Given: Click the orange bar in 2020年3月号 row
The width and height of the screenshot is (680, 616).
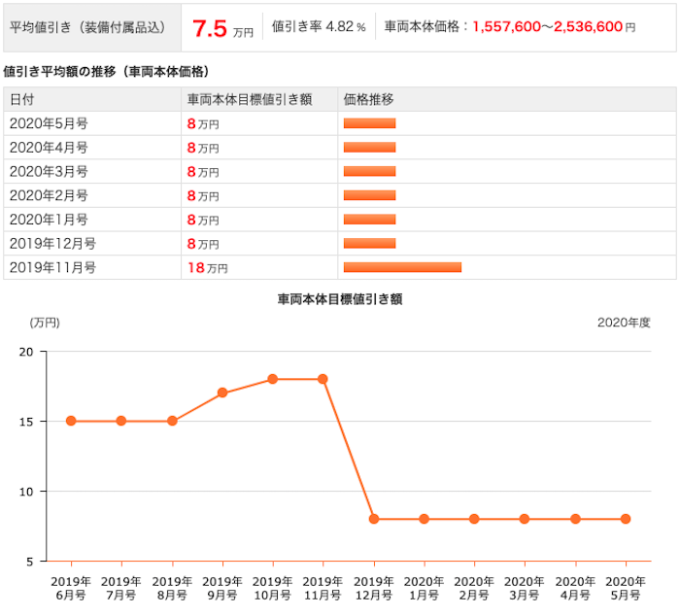Looking at the screenshot, I should 369,171.
